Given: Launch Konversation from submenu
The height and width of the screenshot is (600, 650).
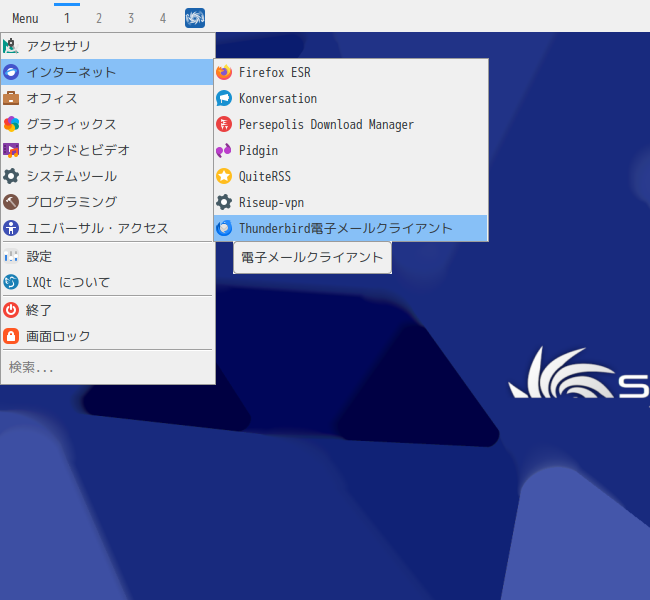Looking at the screenshot, I should 351,98.
